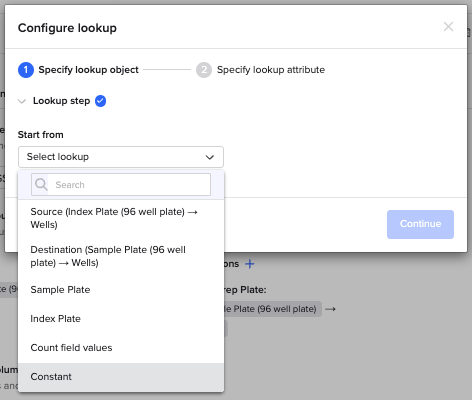
Task: Click the Continue button
Action: [420, 224]
